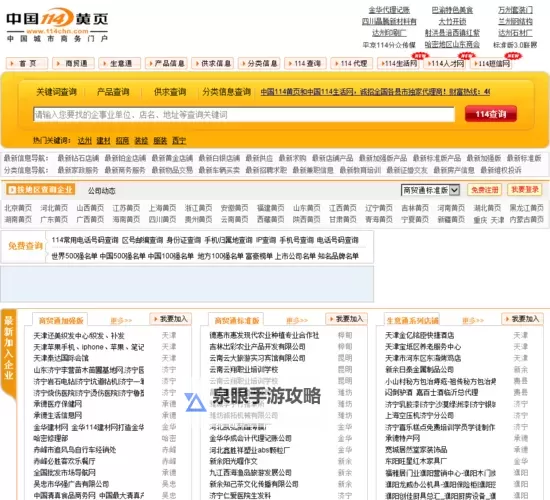Open 最新房产信息 link

[x=454, y=170]
